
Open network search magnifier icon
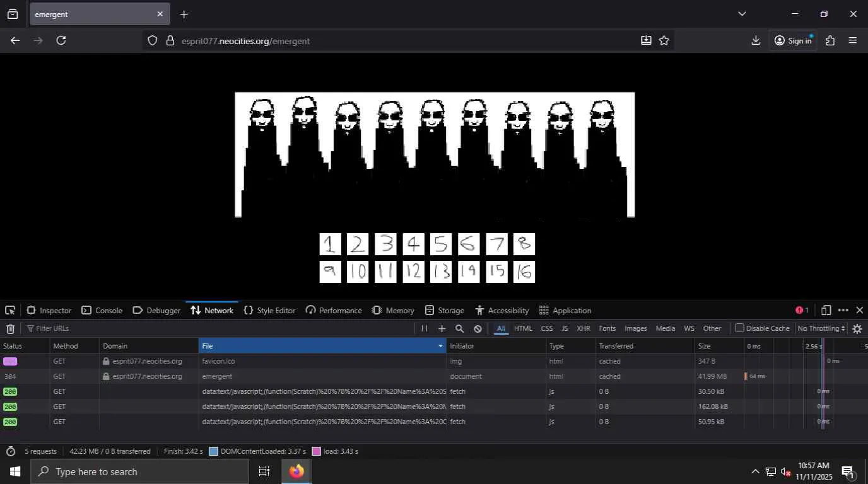click(459, 328)
